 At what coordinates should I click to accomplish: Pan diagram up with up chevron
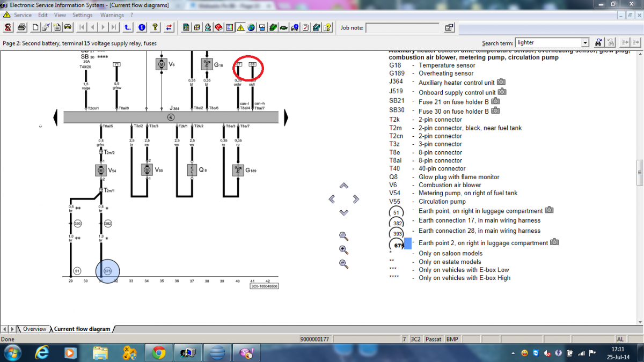coord(344,186)
